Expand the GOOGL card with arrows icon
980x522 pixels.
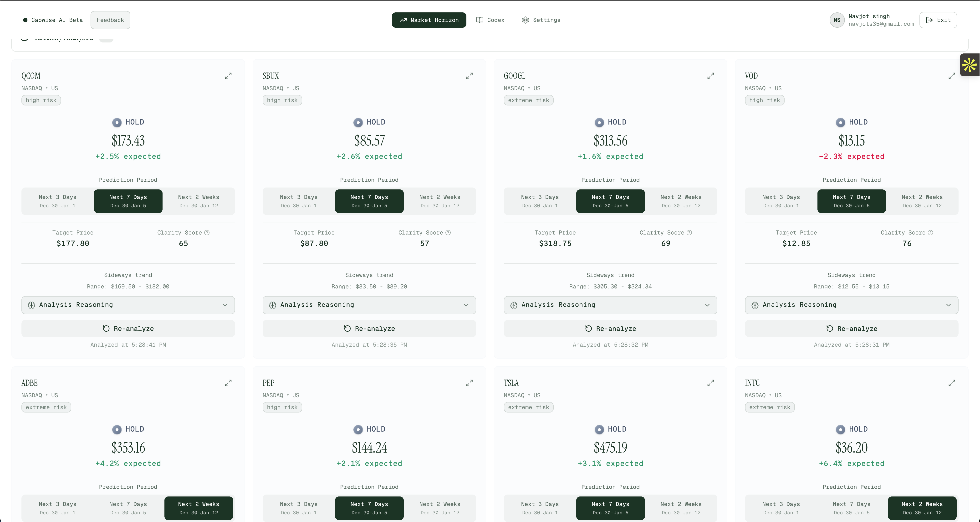[x=711, y=76]
